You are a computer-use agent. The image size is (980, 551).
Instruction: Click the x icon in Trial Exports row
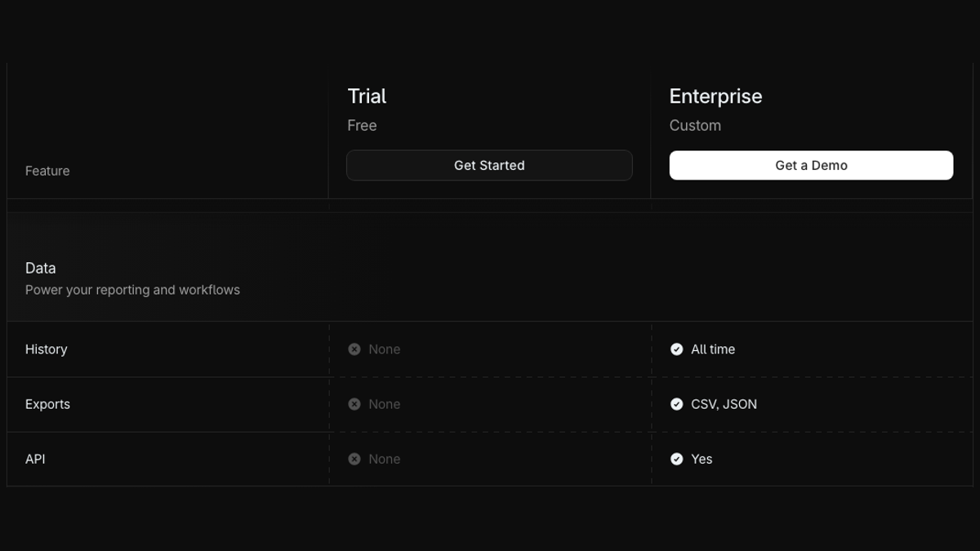pos(354,404)
